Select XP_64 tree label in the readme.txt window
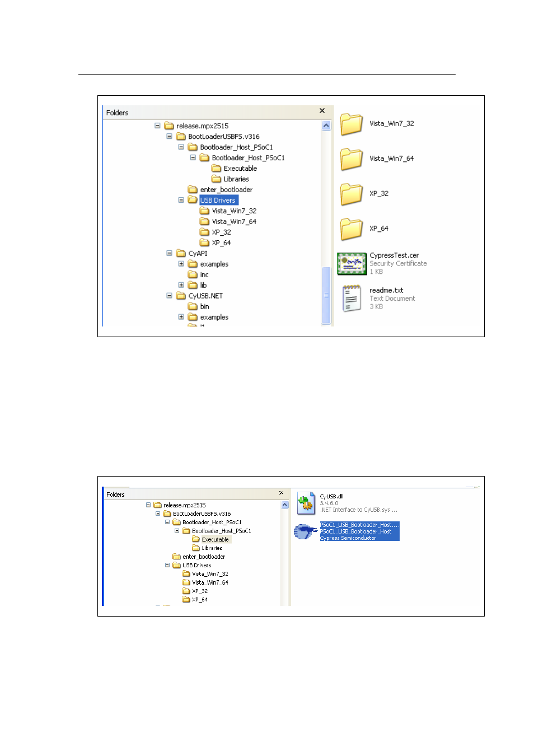 [x=222, y=243]
